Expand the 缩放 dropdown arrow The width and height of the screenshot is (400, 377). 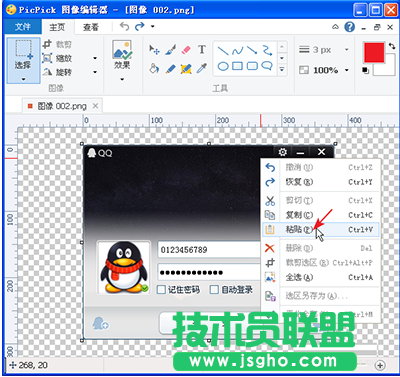(95, 58)
